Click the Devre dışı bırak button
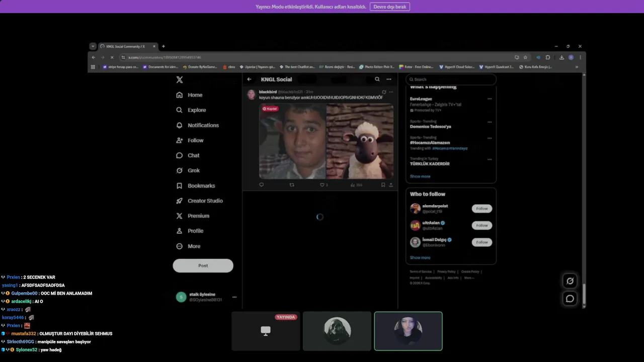Screen dimensions: 644x362 390,7
